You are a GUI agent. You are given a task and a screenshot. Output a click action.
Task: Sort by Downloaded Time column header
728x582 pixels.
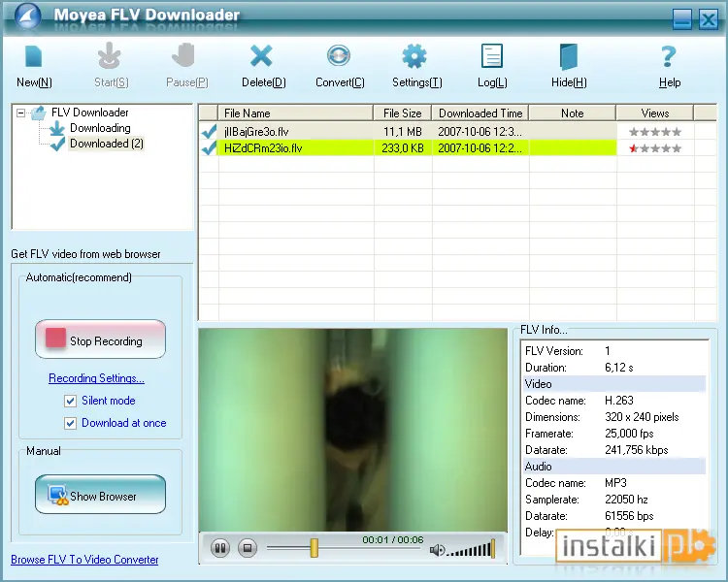[480, 113]
